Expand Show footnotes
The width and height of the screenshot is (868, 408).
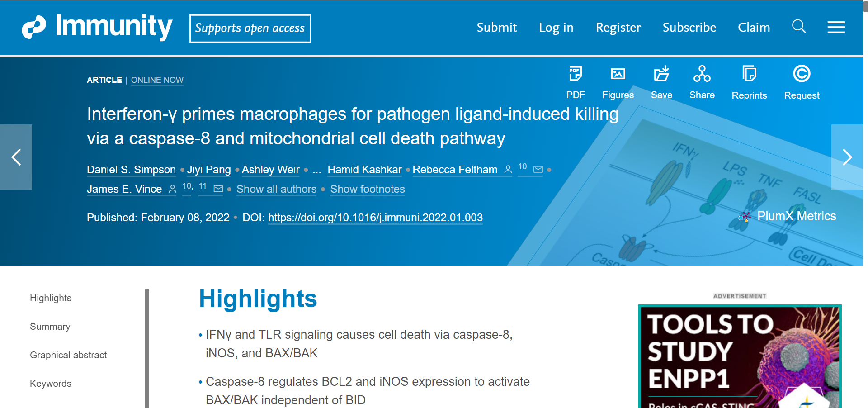[x=368, y=189]
